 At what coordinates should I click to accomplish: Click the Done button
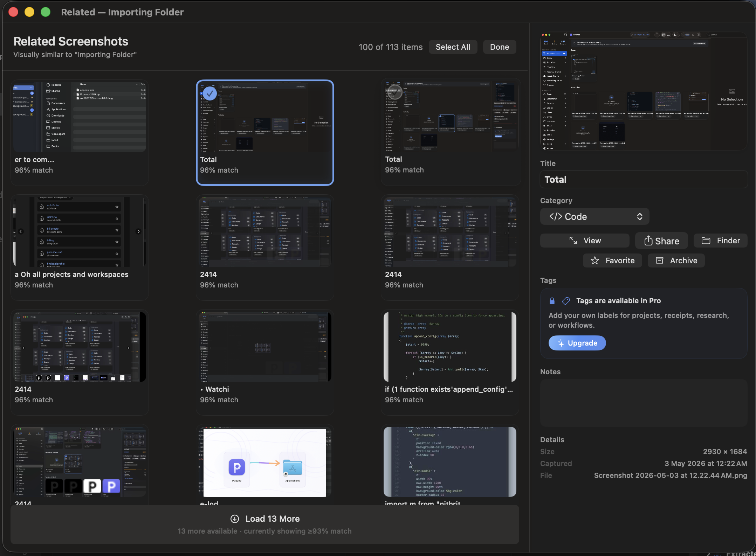click(x=500, y=47)
